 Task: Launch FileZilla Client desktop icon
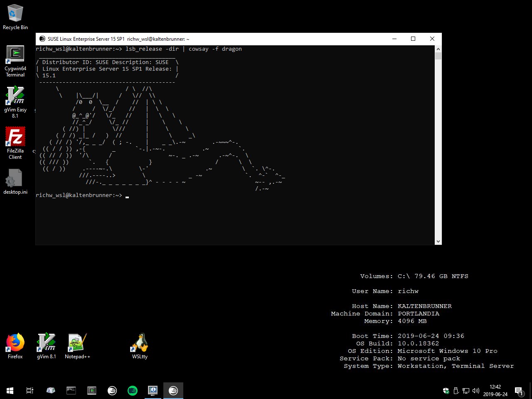pos(15,143)
